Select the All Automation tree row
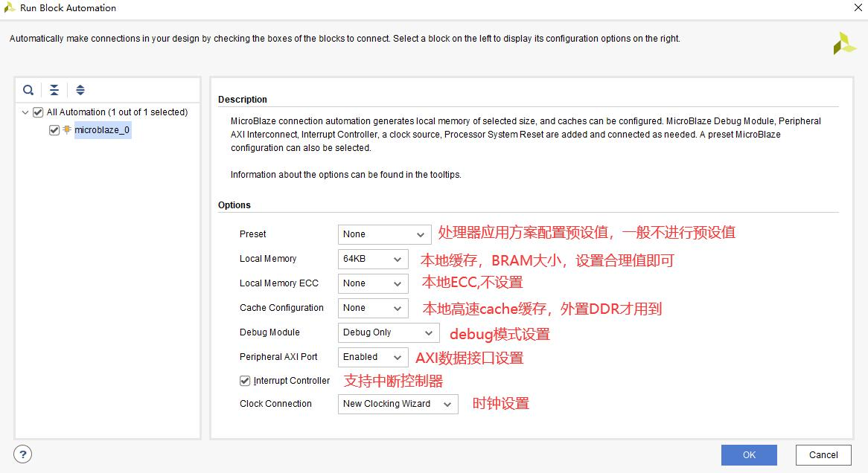 click(x=118, y=112)
